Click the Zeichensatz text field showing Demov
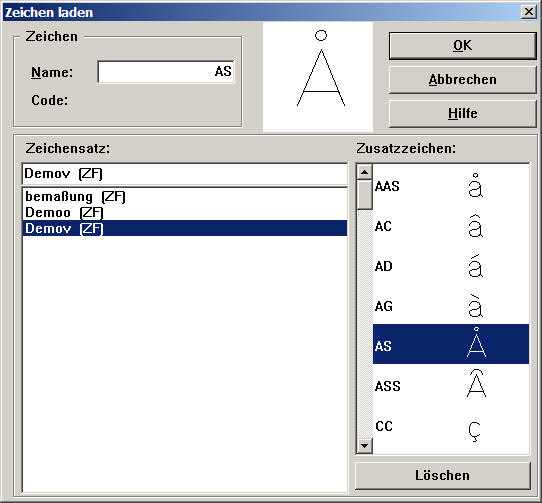 pyautogui.click(x=185, y=174)
